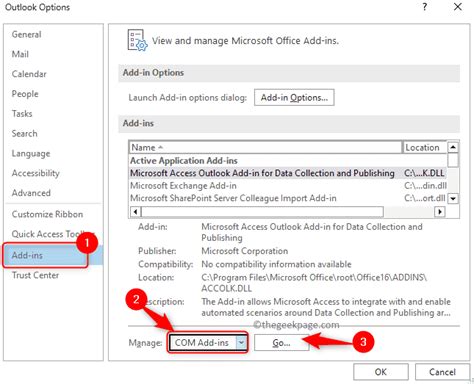Viewport: 474px width, 384px height.
Task: Open the General options category
Action: pyautogui.click(x=27, y=34)
